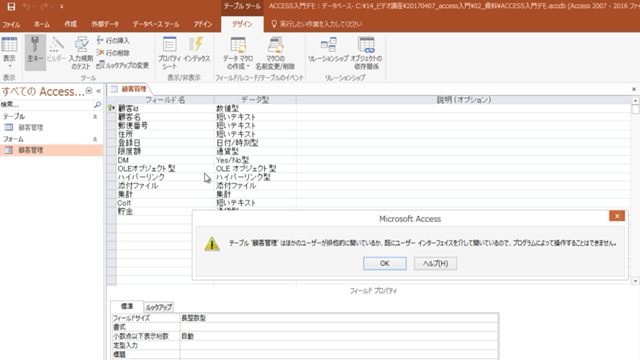Select the warning triangle icon in dialog
The width and height of the screenshot is (640, 360).
[212, 244]
